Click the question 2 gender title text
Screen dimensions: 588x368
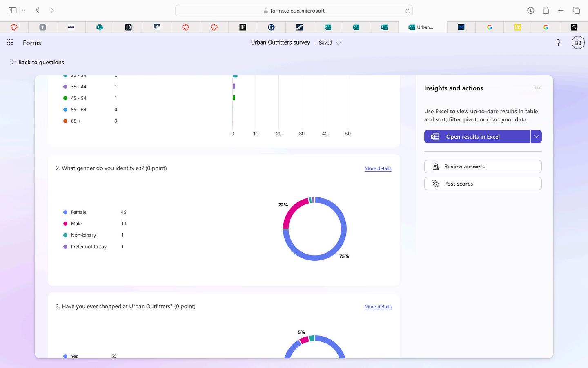click(111, 168)
